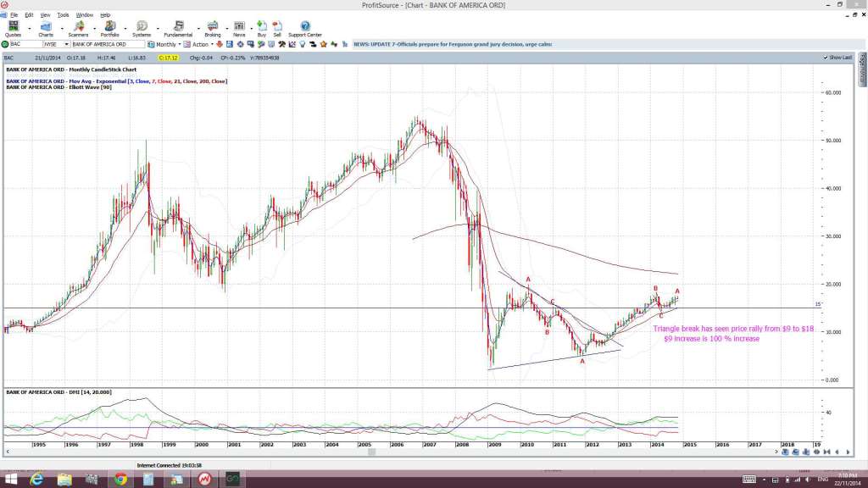Launch the Scanners tool
The height and width of the screenshot is (488, 868).
click(x=78, y=29)
